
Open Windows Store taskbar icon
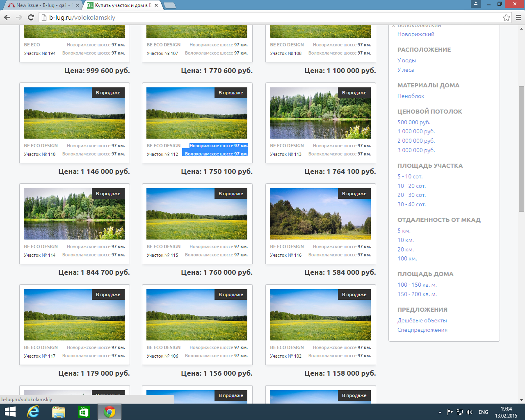[84, 412]
